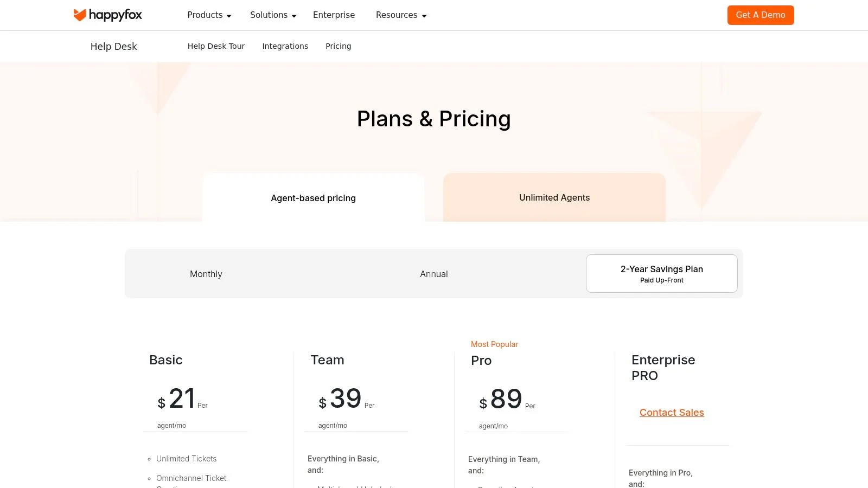
Task: Choose the 2-Year Savings Plan option
Action: pyautogui.click(x=661, y=274)
